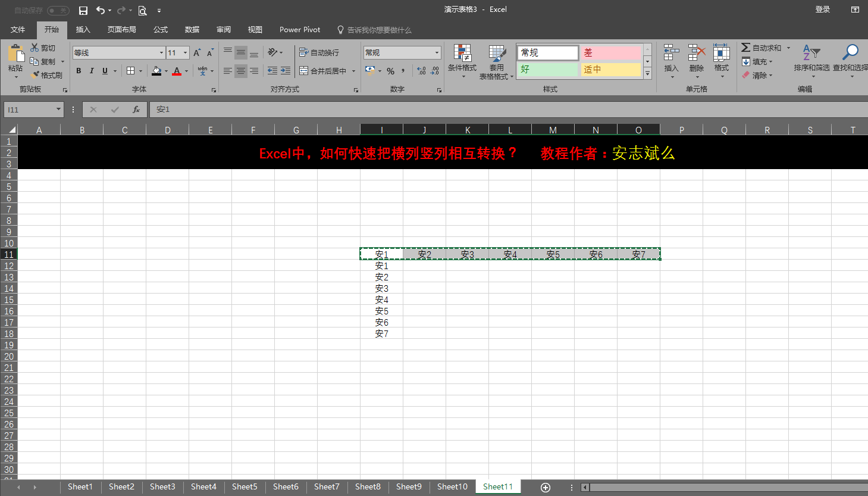This screenshot has height=496, width=868.
Task: Open the 文件 (File) tab
Action: tap(18, 29)
